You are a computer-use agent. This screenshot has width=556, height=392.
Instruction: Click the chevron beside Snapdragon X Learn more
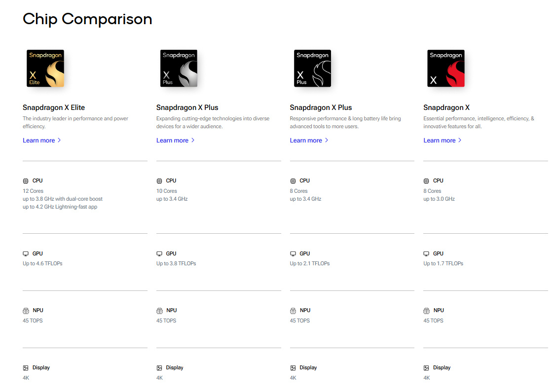(x=460, y=141)
